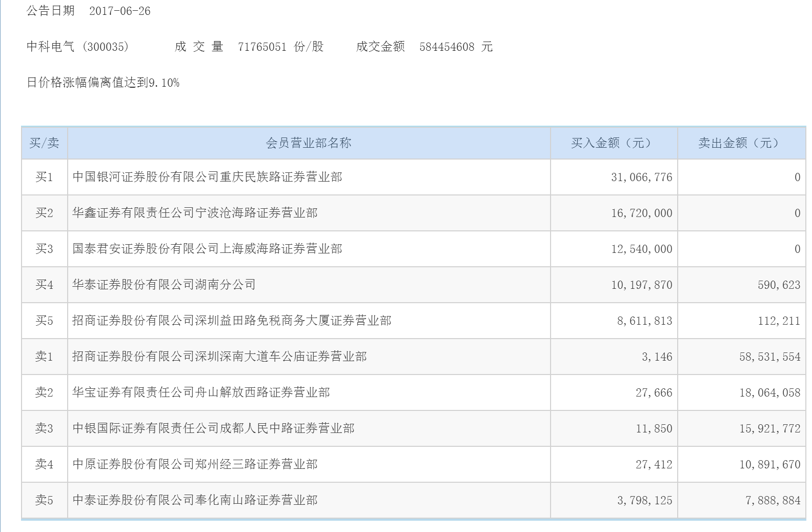Click the 公告日期 label
812x532 pixels.
tap(51, 11)
